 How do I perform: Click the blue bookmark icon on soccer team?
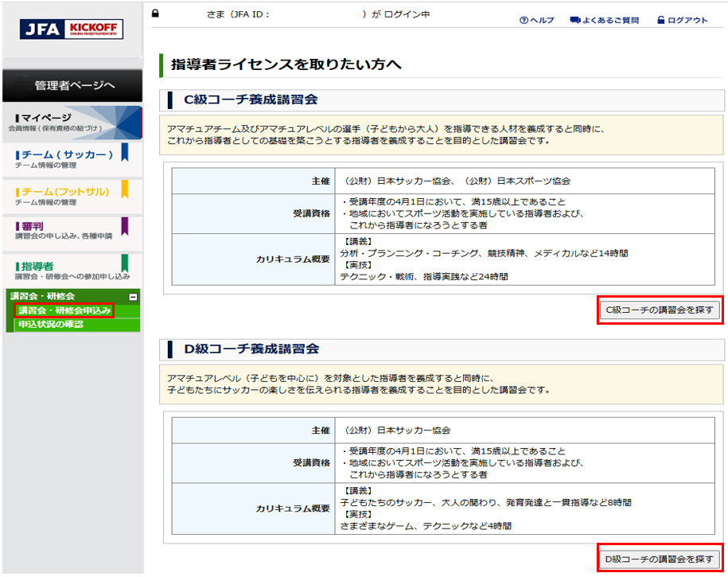pyautogui.click(x=124, y=152)
